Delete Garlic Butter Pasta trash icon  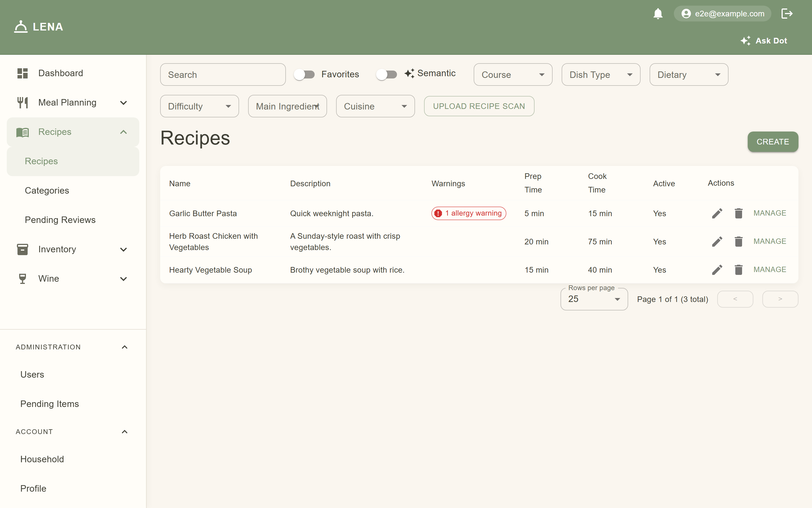(738, 213)
